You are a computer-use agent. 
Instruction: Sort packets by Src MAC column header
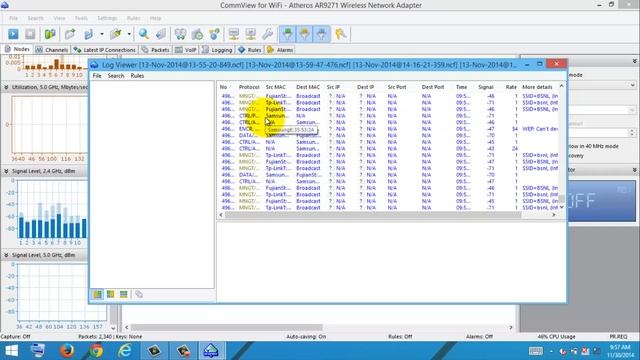(276, 87)
